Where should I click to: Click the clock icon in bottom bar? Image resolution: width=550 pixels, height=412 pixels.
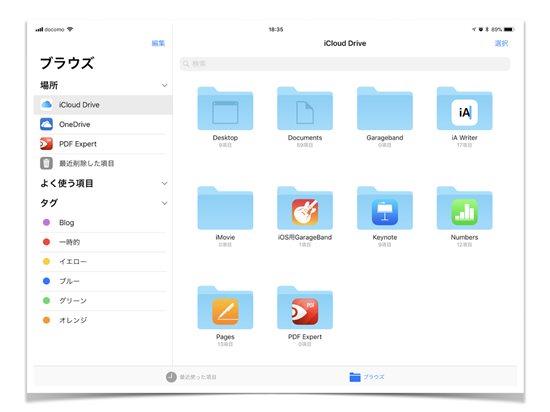coord(171,377)
